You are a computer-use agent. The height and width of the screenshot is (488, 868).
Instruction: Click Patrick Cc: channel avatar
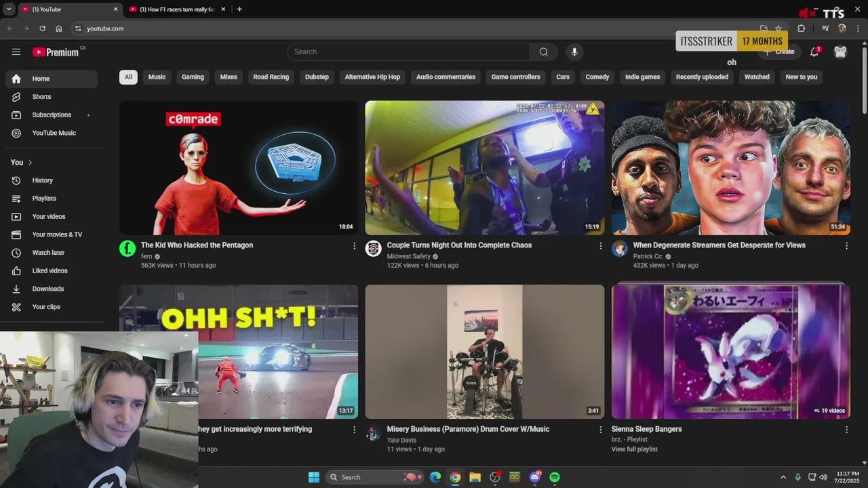click(620, 249)
